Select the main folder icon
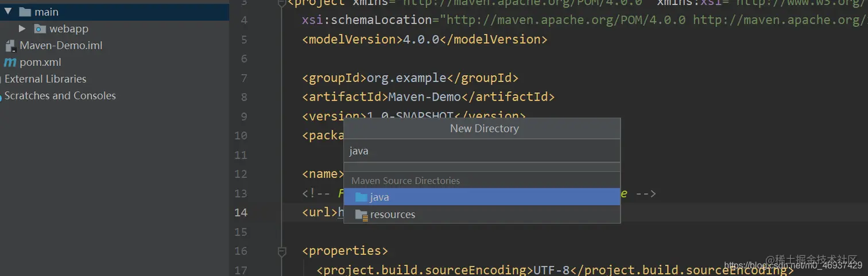 pos(25,11)
